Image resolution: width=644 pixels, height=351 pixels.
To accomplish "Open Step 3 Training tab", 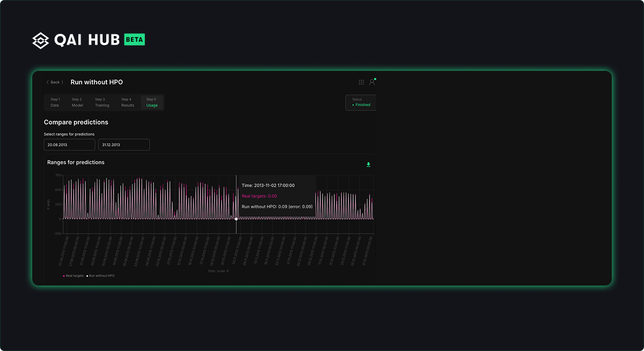I will 102,103.
